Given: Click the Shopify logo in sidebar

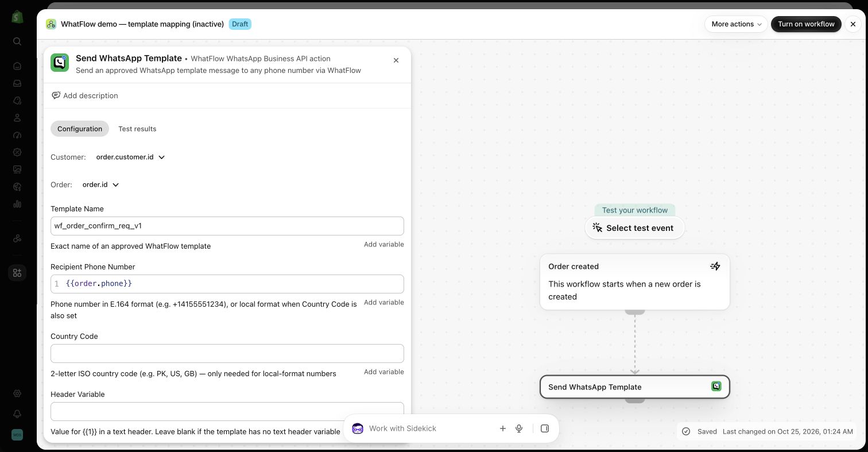Looking at the screenshot, I should (17, 17).
